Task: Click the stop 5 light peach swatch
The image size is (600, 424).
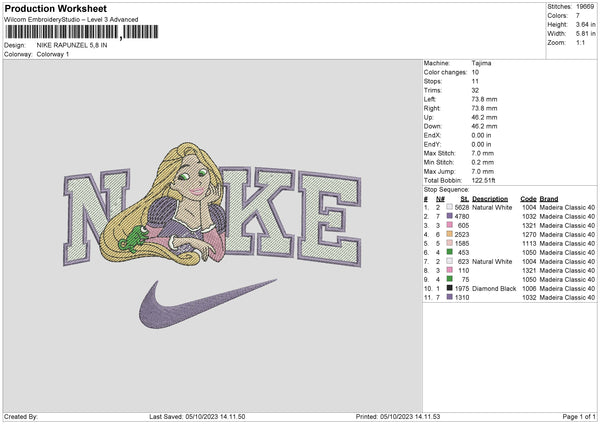Action: tap(449, 243)
